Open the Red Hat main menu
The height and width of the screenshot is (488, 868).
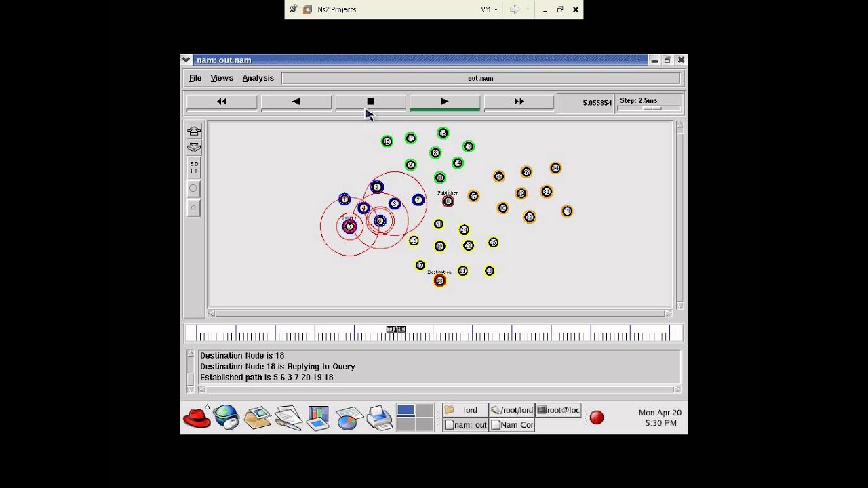(197, 418)
